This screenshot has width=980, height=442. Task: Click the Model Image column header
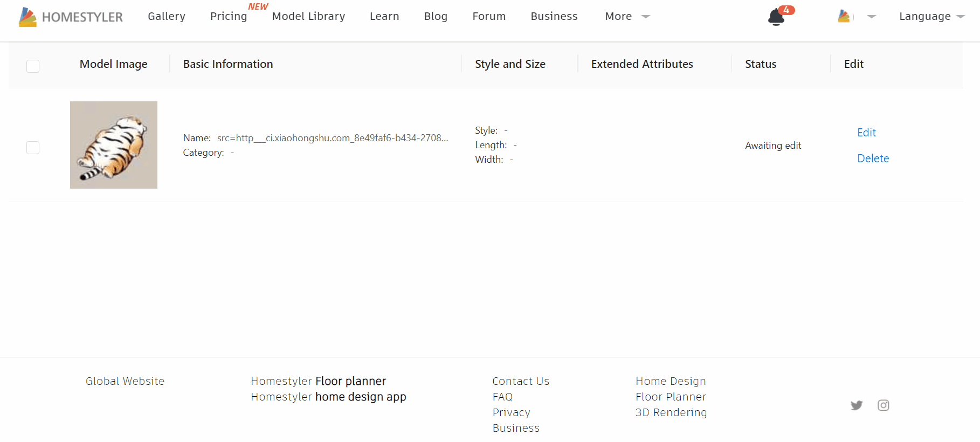(114, 64)
